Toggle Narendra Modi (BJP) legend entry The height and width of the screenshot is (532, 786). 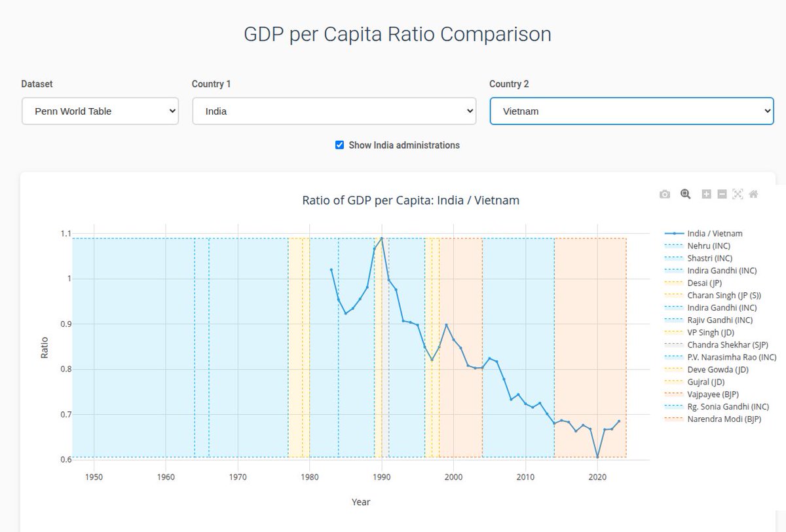point(724,419)
